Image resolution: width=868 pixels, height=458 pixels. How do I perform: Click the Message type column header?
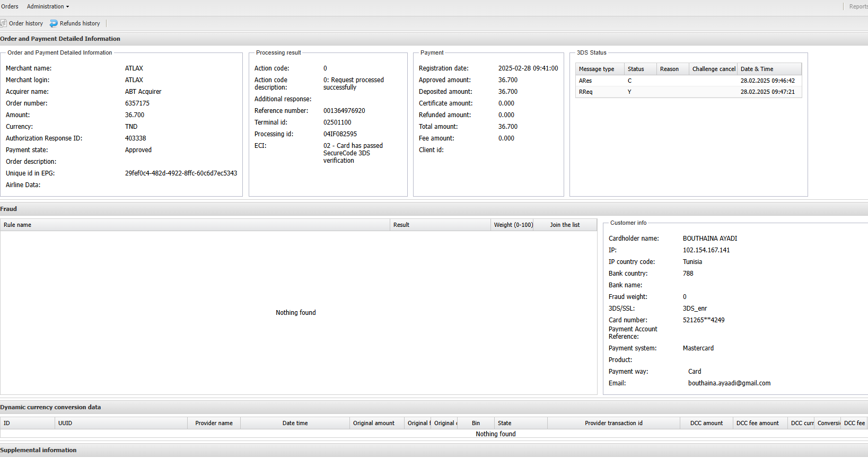[x=597, y=69]
